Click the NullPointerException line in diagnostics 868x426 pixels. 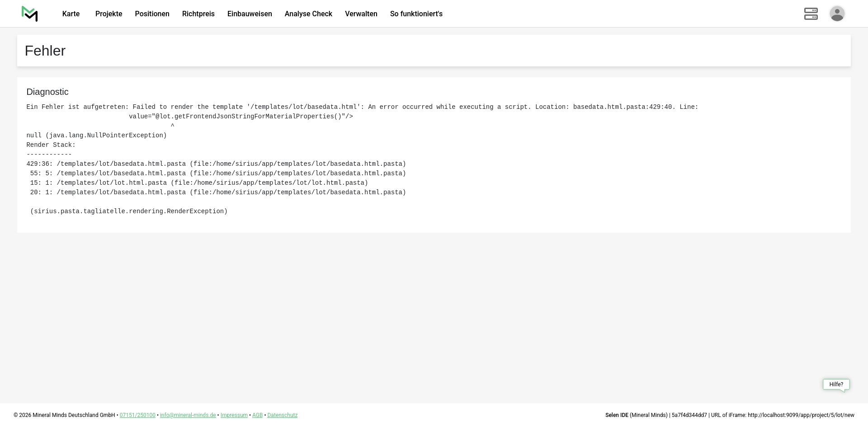(x=97, y=136)
